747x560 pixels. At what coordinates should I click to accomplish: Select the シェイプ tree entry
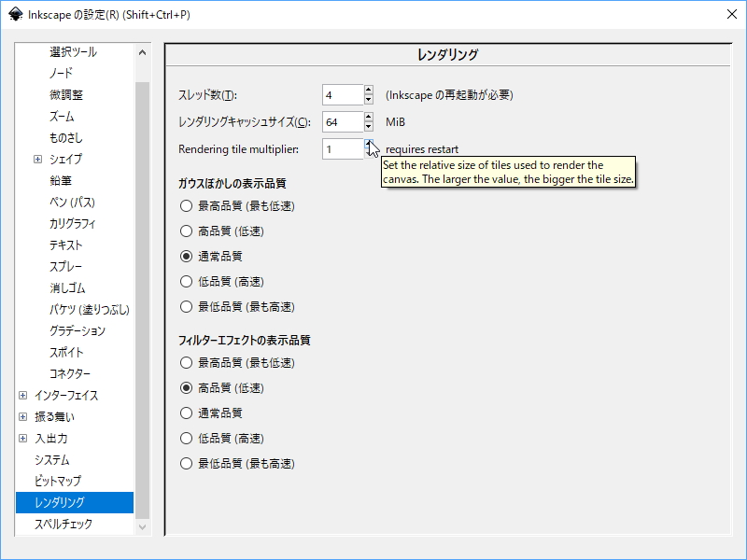tap(65, 159)
